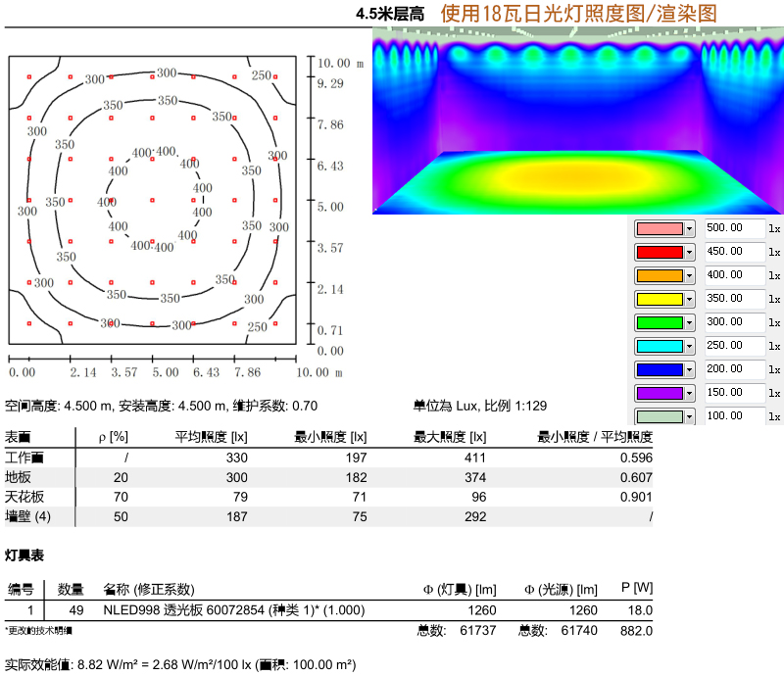Click the 500.00 lux value field
This screenshot has height=676, width=784.
[x=734, y=228]
